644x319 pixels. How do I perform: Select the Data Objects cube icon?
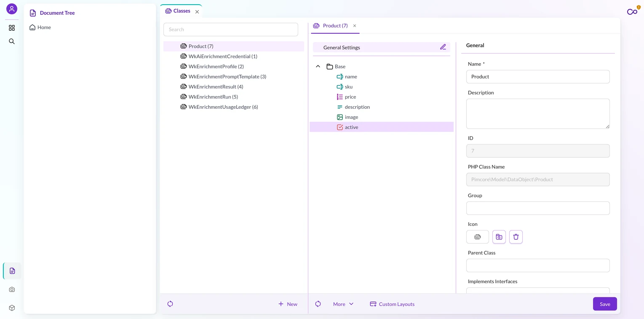[12, 308]
